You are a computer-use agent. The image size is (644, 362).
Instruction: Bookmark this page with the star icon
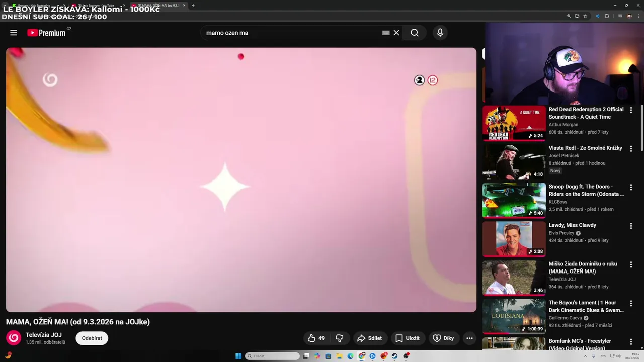tap(585, 16)
